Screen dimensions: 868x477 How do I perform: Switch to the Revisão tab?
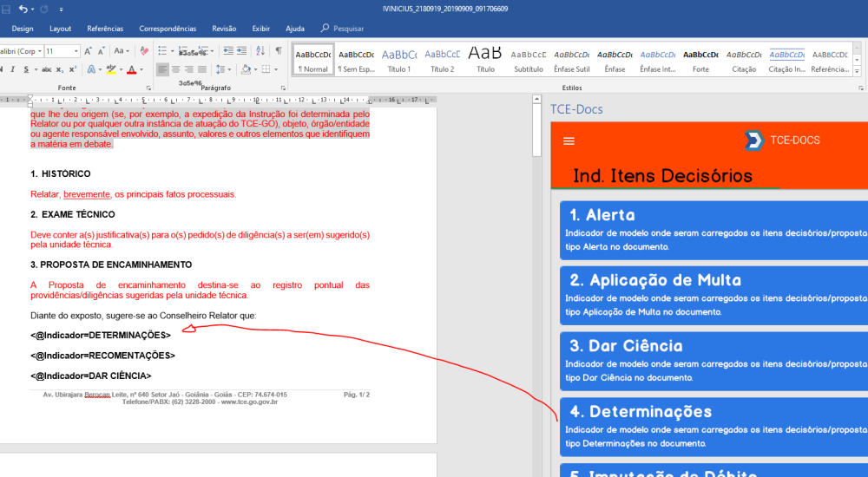[x=224, y=29]
